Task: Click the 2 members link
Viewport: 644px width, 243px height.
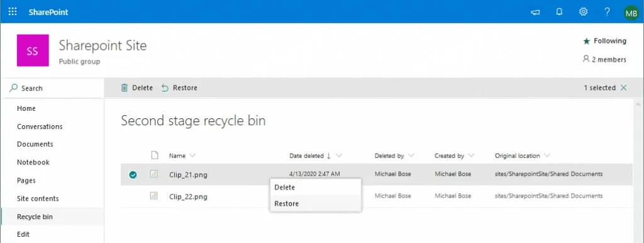Action: (x=609, y=60)
